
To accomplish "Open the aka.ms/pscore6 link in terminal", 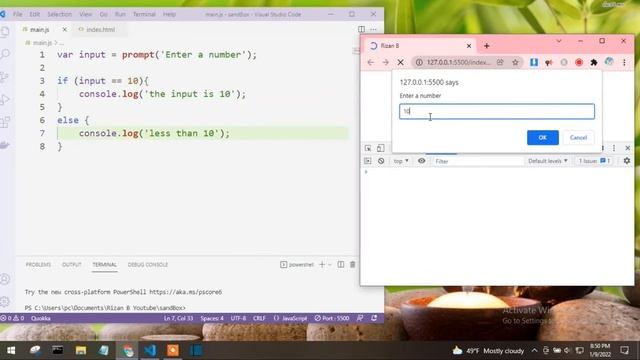I will pyautogui.click(x=186, y=292).
